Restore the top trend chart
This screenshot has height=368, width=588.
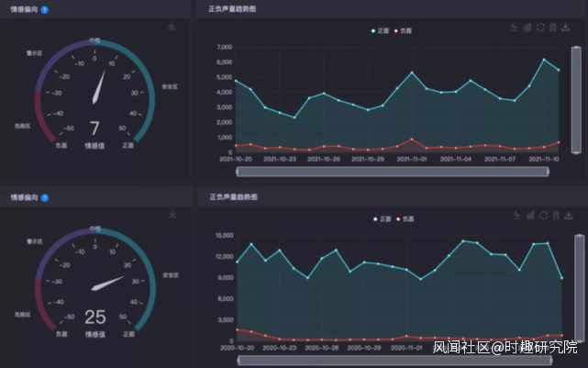pos(540,28)
